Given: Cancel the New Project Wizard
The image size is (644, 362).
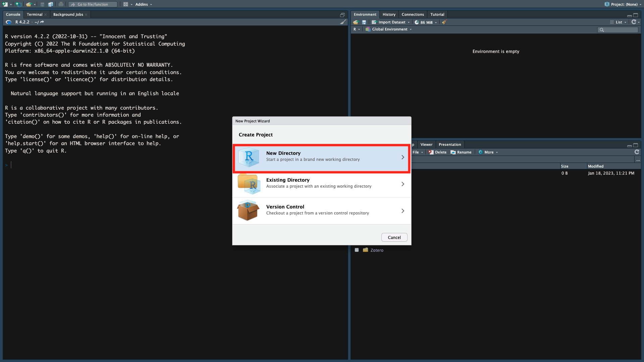Looking at the screenshot, I should pos(394,237).
